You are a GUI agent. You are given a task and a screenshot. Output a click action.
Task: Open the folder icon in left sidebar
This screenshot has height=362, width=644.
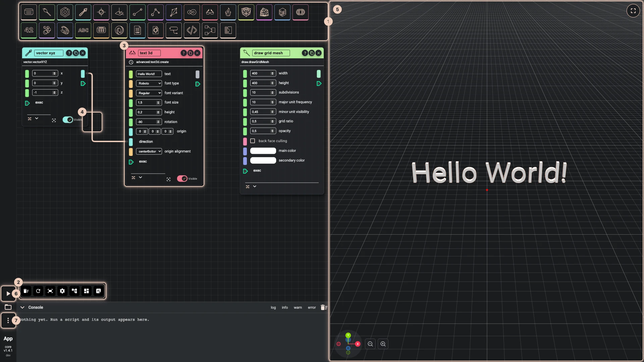[x=8, y=307]
